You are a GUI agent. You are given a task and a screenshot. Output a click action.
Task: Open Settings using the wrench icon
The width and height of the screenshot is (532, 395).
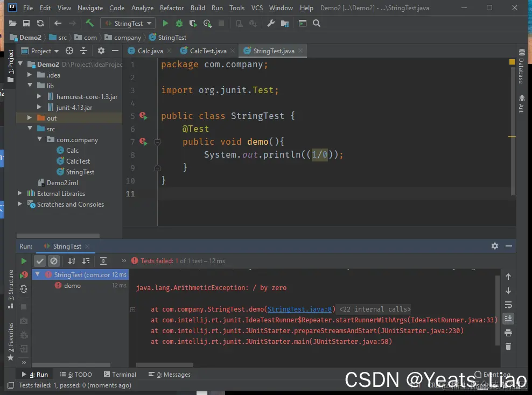pos(271,23)
